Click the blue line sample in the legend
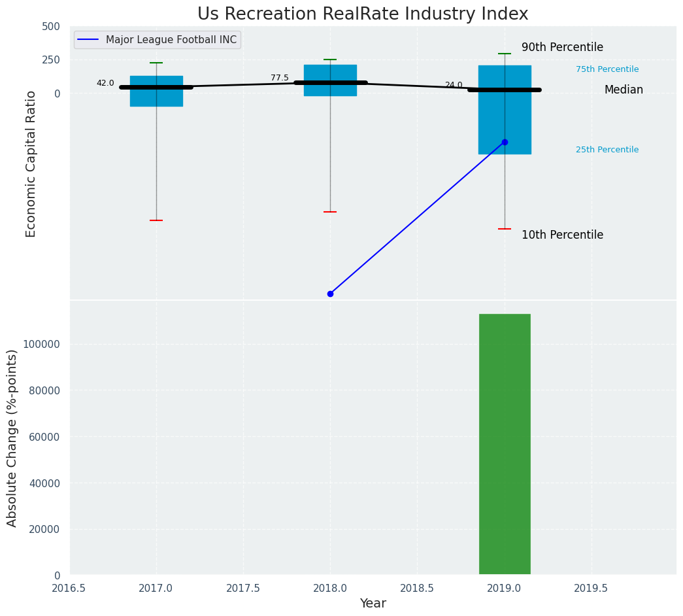This screenshot has width=683, height=616. click(x=88, y=40)
